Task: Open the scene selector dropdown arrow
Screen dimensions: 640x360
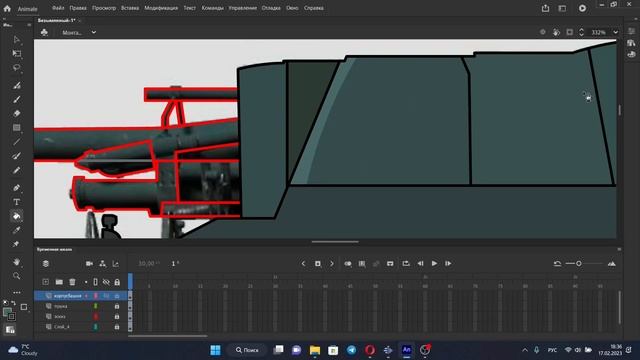Action: point(94,32)
